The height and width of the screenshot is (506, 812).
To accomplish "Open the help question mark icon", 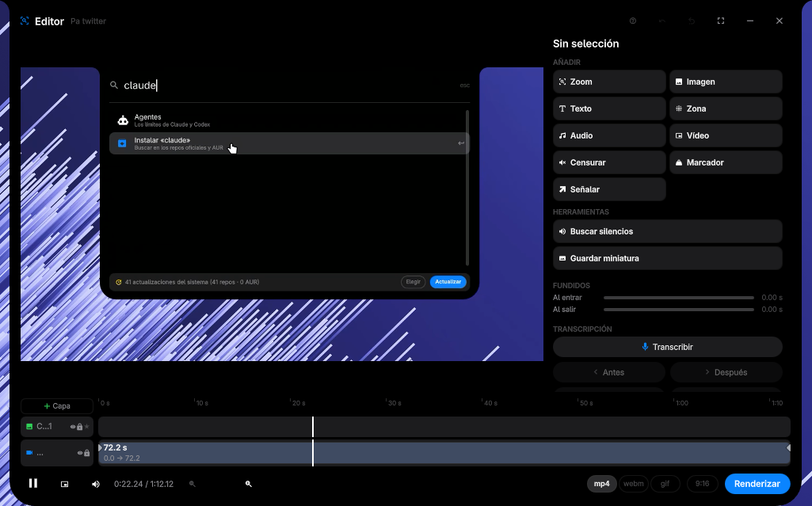I will point(633,21).
